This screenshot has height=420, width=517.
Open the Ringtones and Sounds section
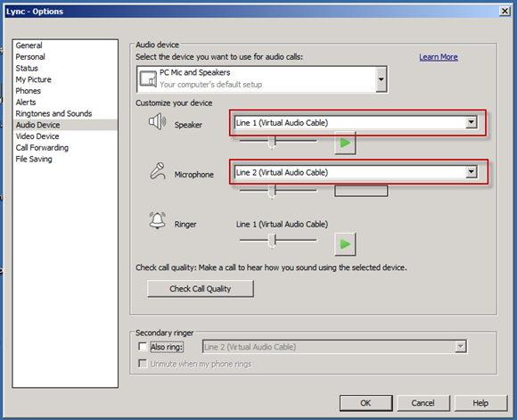click(x=53, y=113)
